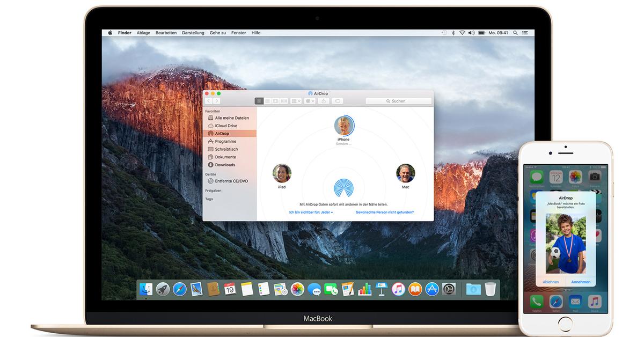Screen dimensions: 644x337
Task: Click Spotlight magnifier in menu bar
Action: [516, 33]
